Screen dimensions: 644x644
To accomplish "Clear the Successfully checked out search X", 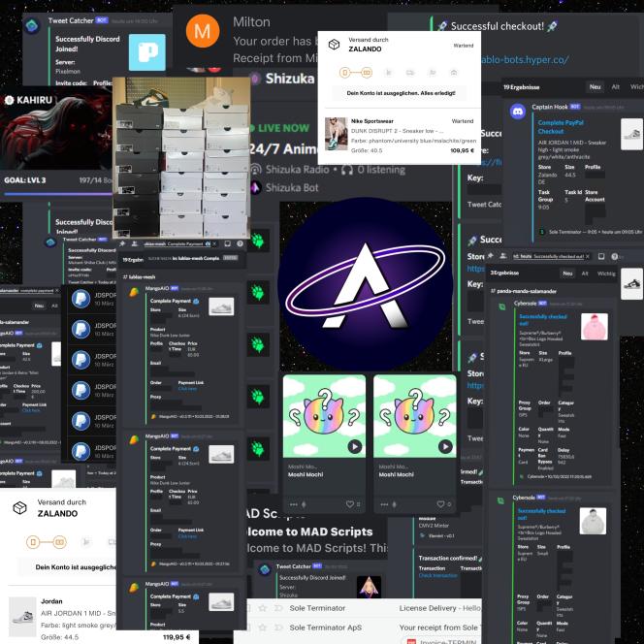I will coord(588,256).
